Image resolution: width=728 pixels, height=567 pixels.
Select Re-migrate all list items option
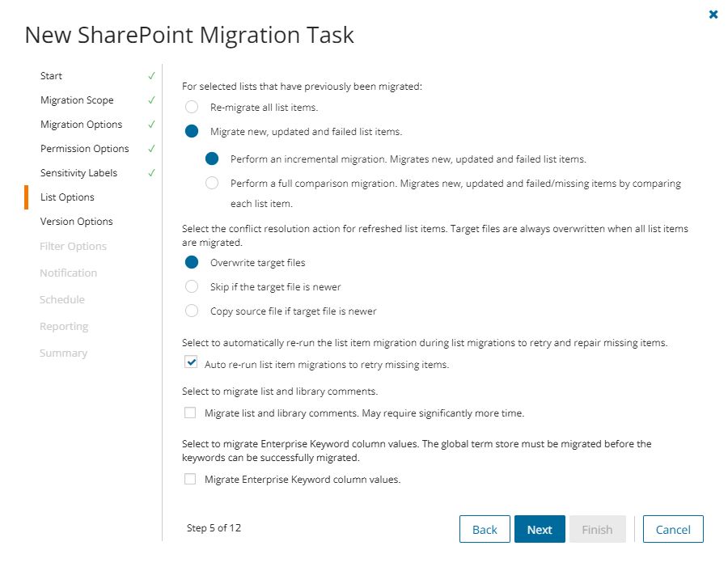pyautogui.click(x=192, y=107)
